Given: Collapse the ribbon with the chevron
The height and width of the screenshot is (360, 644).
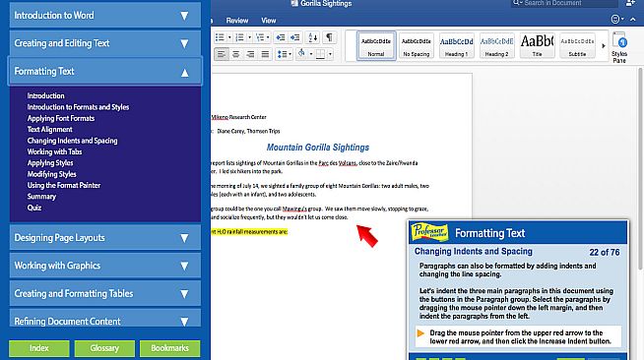Looking at the screenshot, I should 633,20.
